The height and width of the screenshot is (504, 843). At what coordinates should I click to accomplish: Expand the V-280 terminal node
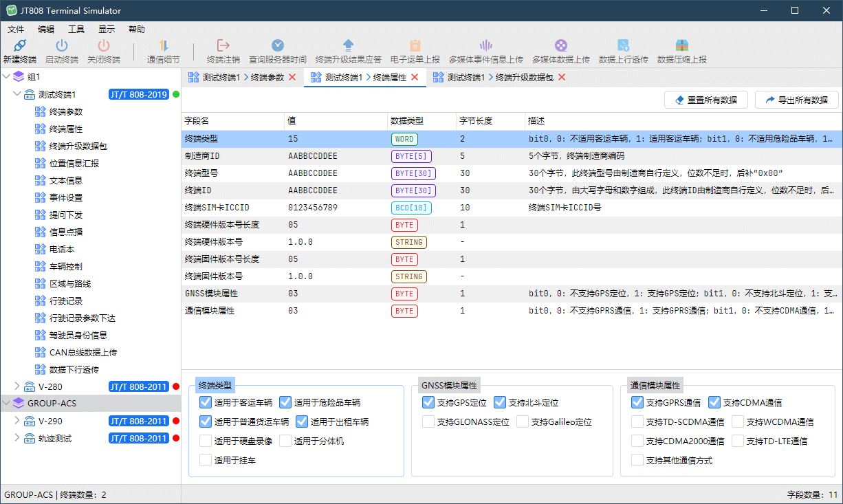[x=17, y=386]
